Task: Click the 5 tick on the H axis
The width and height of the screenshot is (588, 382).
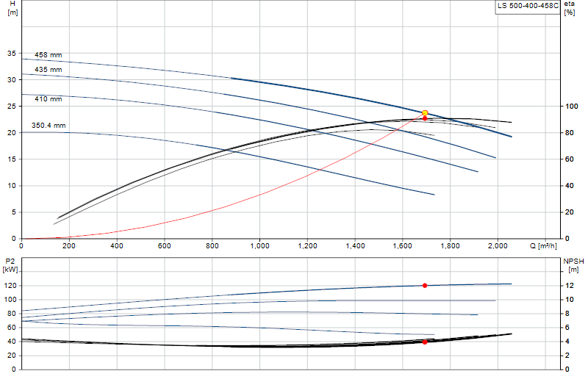Action: pyautogui.click(x=14, y=212)
